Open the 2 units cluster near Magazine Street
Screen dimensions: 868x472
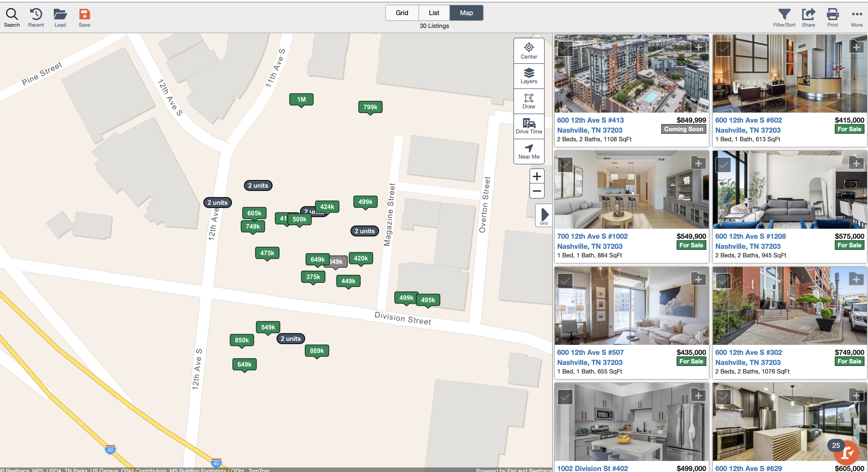click(365, 231)
